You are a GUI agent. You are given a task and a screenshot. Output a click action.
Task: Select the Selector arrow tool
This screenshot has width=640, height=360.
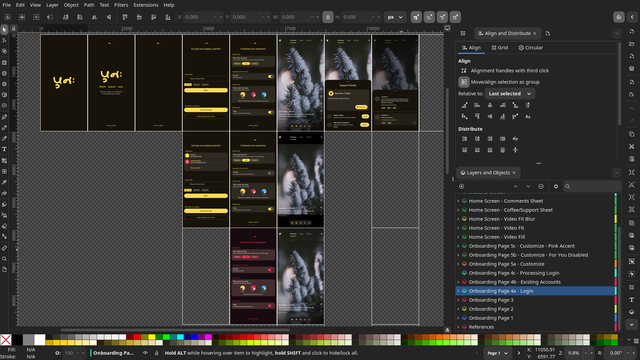tap(4, 29)
